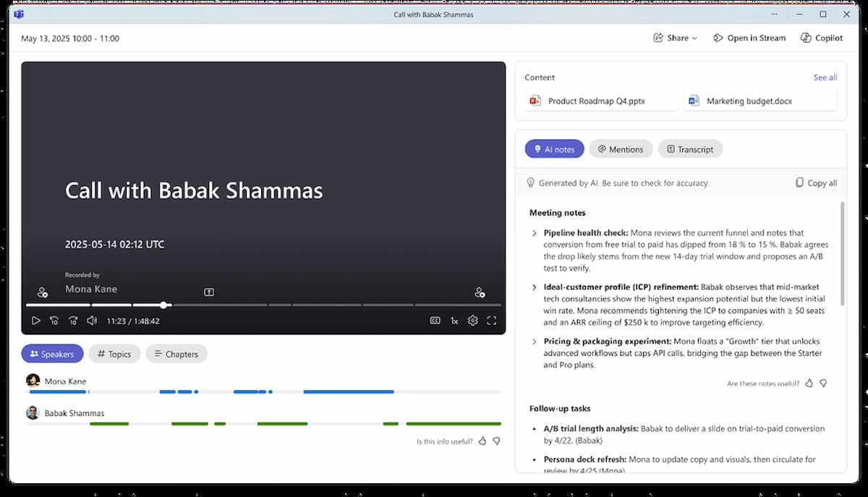This screenshot has width=868, height=497.
Task: See all shared content files
Action: pyautogui.click(x=825, y=77)
